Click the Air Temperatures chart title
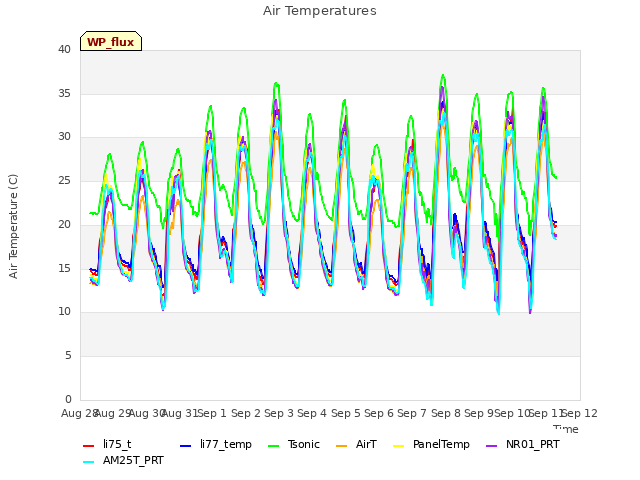This screenshot has width=640, height=480. pyautogui.click(x=320, y=11)
